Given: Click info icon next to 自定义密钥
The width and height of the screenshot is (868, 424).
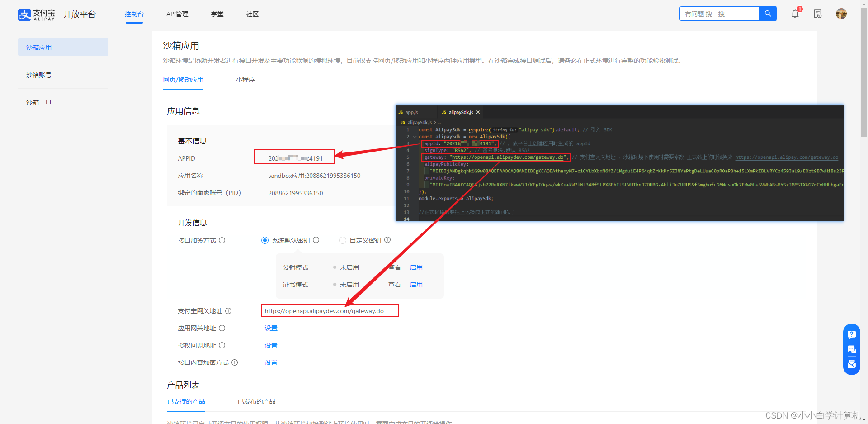Looking at the screenshot, I should [387, 240].
